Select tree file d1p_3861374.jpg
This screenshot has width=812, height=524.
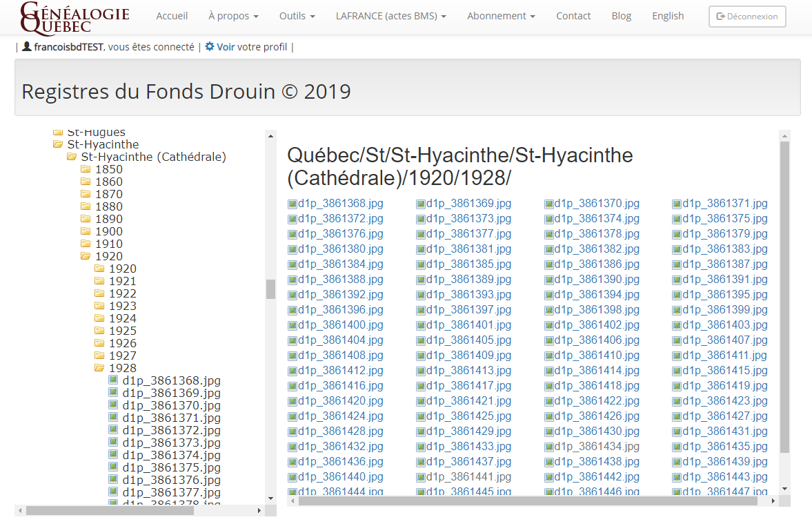(171, 455)
